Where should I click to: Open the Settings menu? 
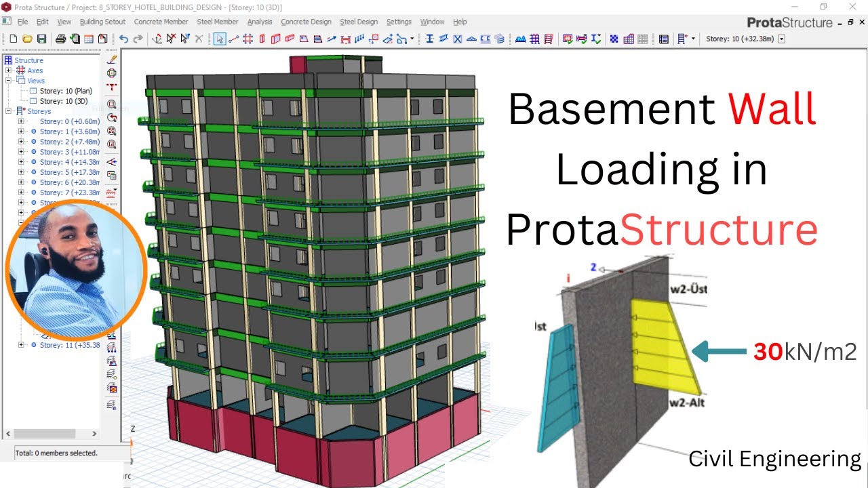click(x=399, y=22)
